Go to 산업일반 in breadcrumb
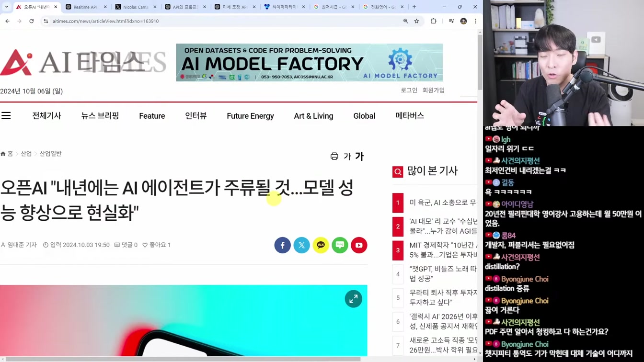Image resolution: width=644 pixels, height=362 pixels. (x=50, y=154)
